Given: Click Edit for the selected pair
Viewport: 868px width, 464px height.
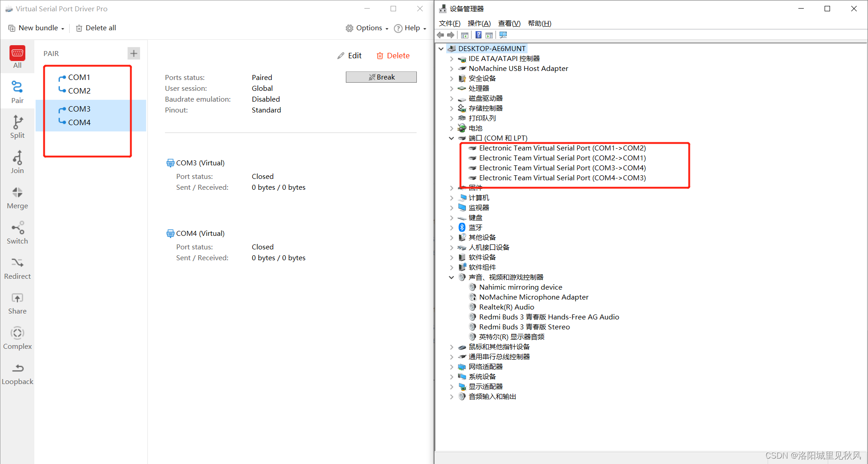Looking at the screenshot, I should 349,56.
